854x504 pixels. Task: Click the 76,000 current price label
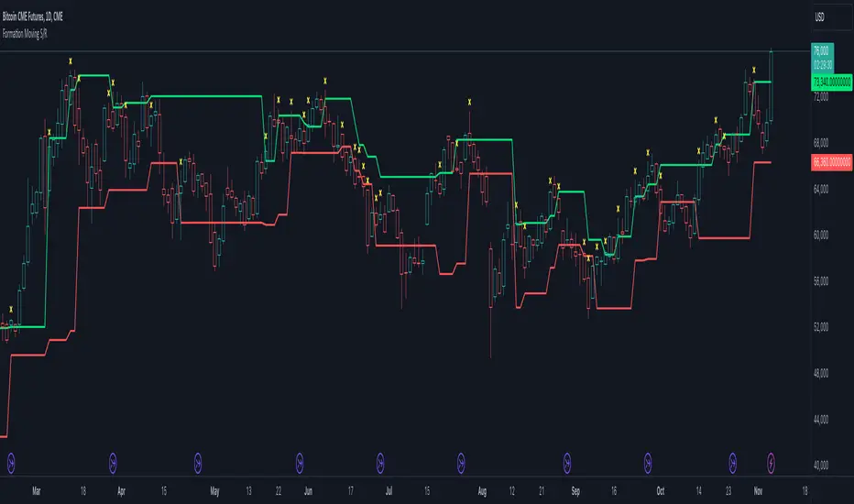click(822, 51)
